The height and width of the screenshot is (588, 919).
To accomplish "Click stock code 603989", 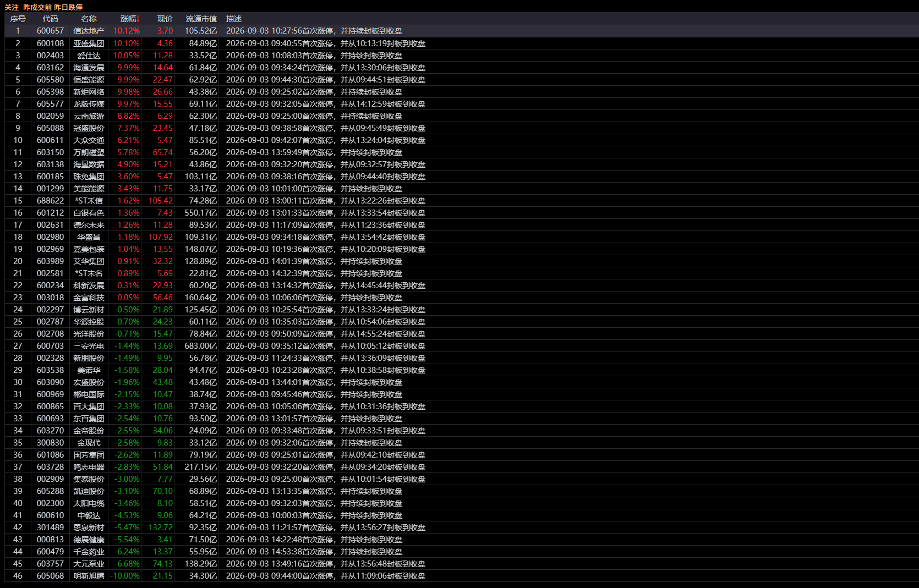I will (50, 261).
